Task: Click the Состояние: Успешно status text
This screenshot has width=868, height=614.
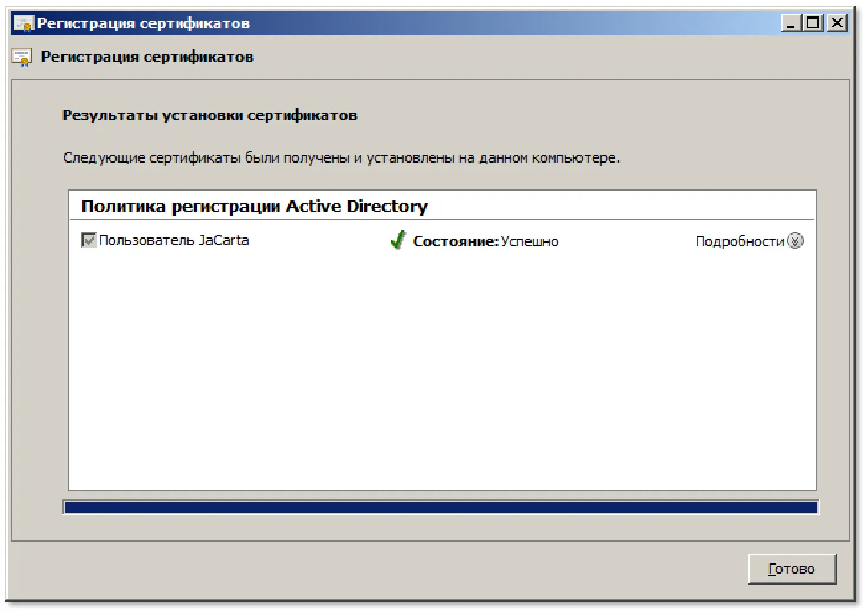Action: click(x=486, y=242)
